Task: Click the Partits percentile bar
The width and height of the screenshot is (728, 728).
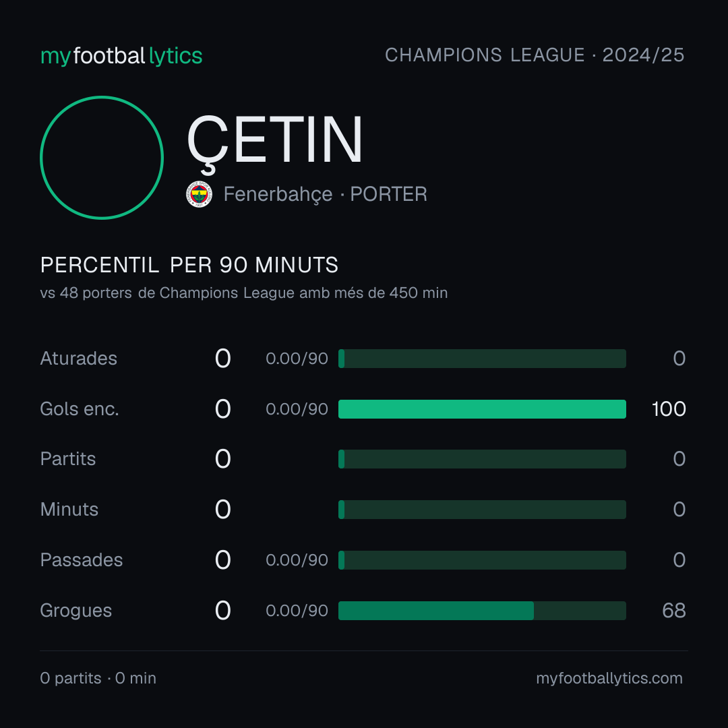Action: pos(482,459)
